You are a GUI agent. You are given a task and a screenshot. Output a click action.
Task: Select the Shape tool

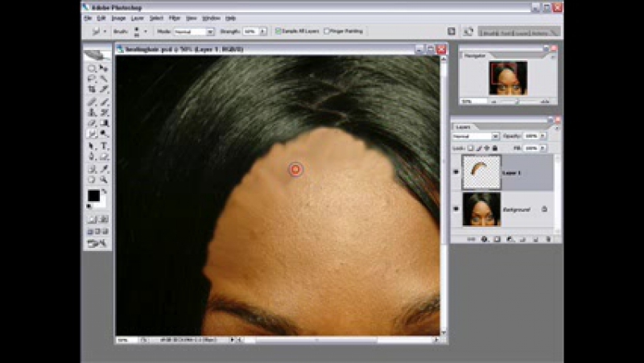(104, 156)
